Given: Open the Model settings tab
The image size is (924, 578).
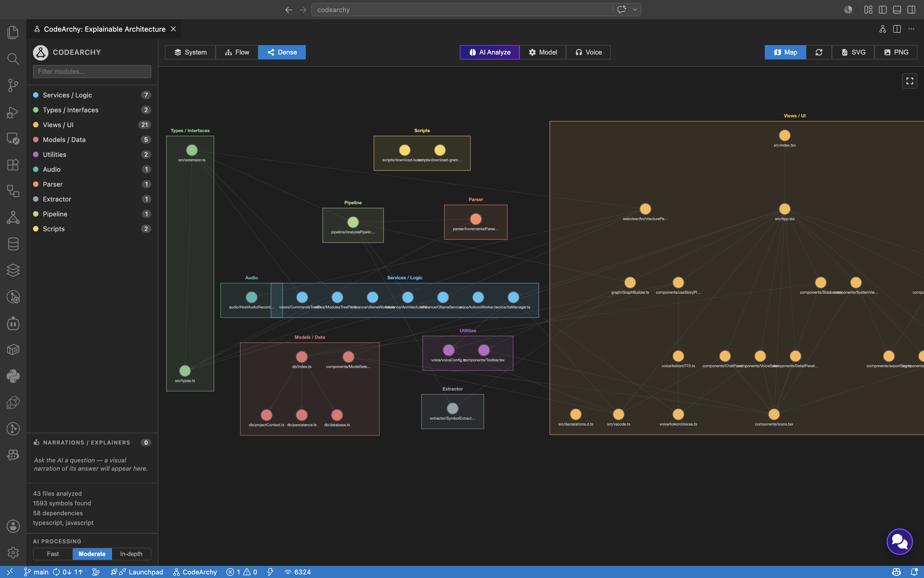Looking at the screenshot, I should pyautogui.click(x=543, y=52).
